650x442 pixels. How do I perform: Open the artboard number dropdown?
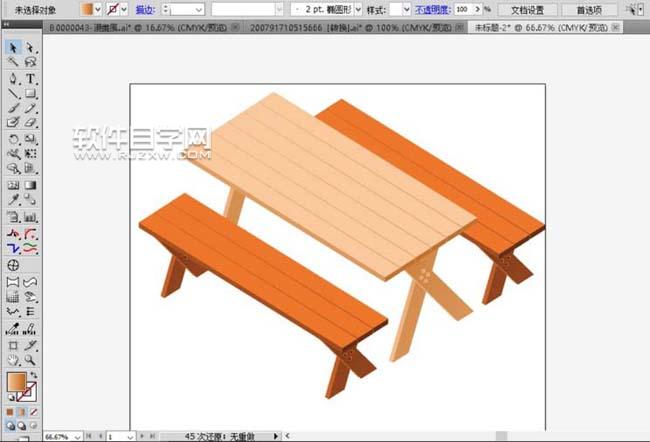[130, 437]
